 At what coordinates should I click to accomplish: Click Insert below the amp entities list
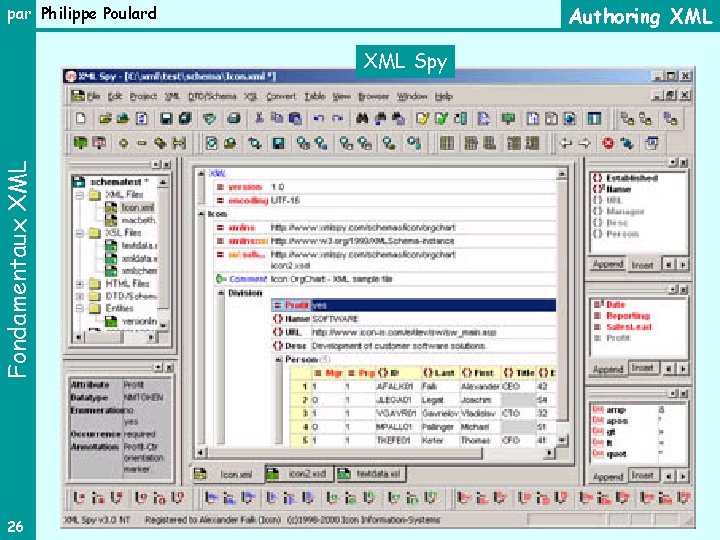(x=642, y=475)
